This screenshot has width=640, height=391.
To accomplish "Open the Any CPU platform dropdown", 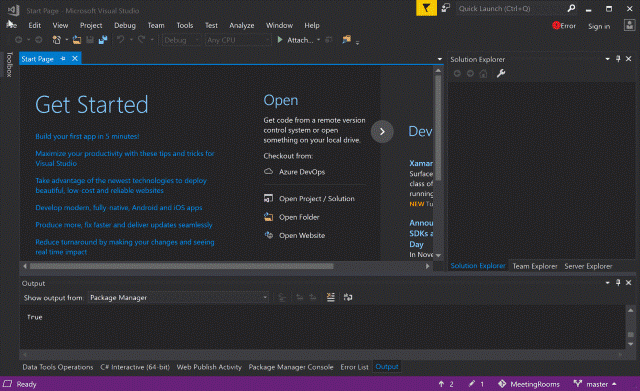I will pyautogui.click(x=238, y=40).
